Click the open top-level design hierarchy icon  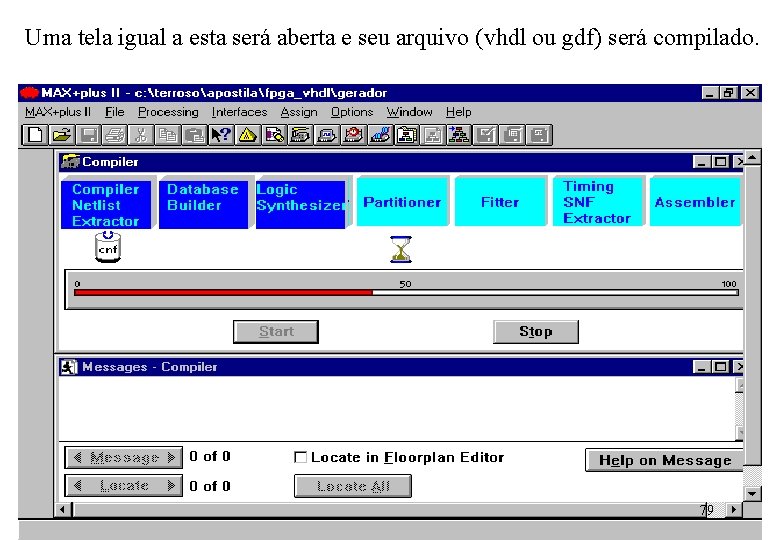[x=460, y=135]
